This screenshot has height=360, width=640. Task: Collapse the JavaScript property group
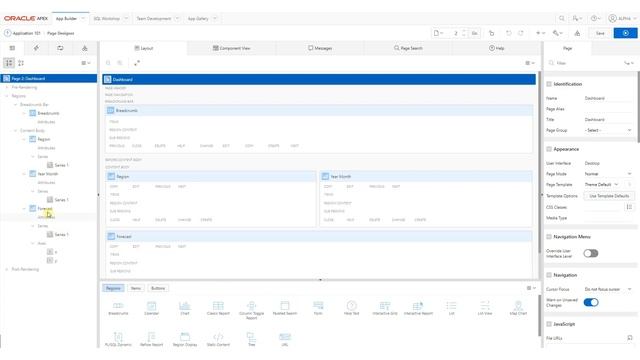[x=549, y=324]
